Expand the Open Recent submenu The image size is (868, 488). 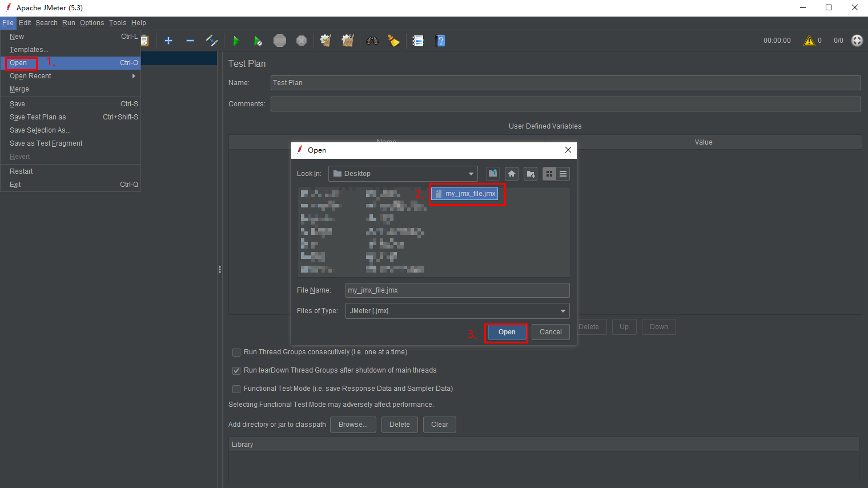[71, 76]
